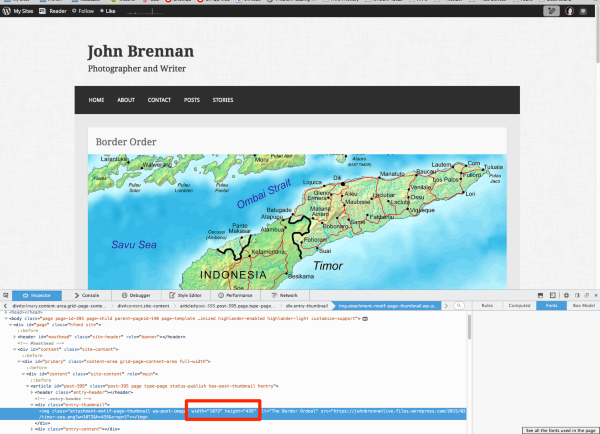Open the notifications icon in admin bar
Screen dimensions: 600x434
click(583, 11)
